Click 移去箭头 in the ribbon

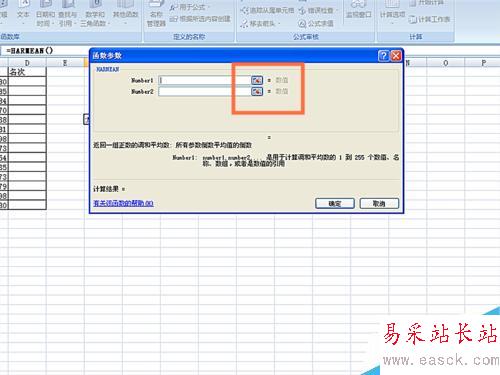[x=261, y=23]
